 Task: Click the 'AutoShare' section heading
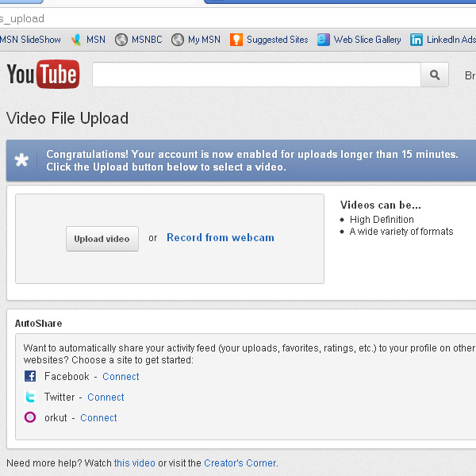coord(38,324)
